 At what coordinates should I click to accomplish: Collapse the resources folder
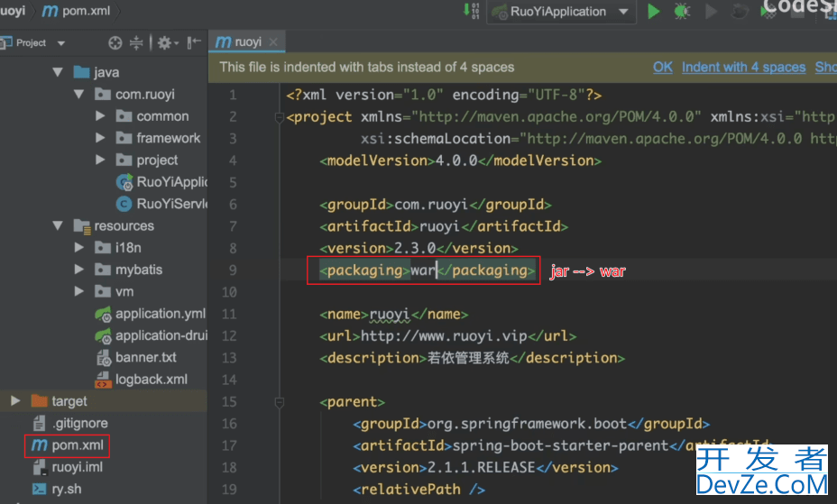[x=58, y=225]
